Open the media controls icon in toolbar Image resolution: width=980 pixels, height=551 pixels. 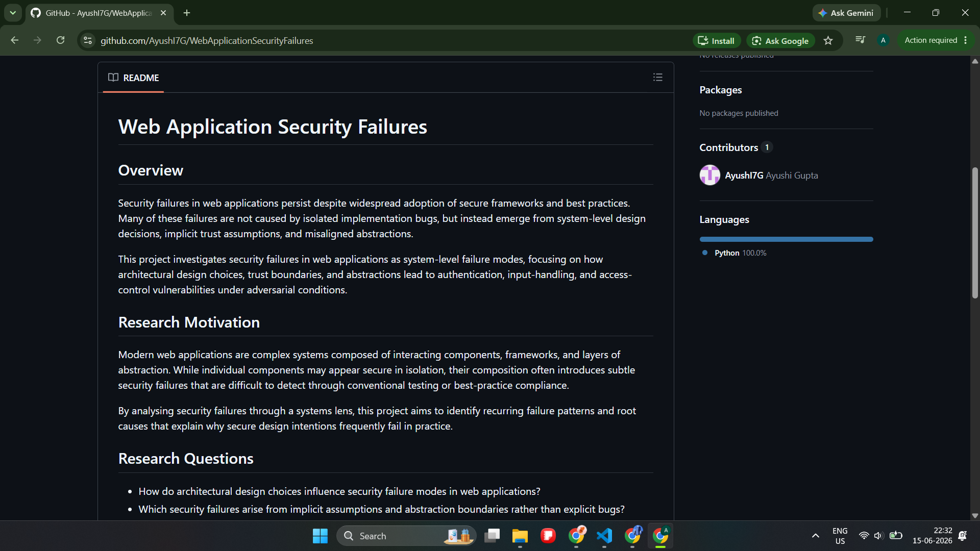pyautogui.click(x=860, y=40)
